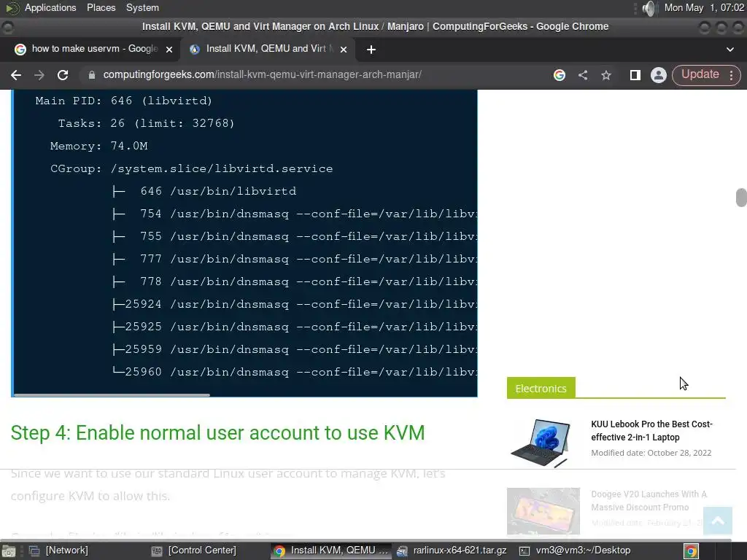Screen dimensions: 747x560
Task: Bookmark this page with star icon
Action: 606,75
